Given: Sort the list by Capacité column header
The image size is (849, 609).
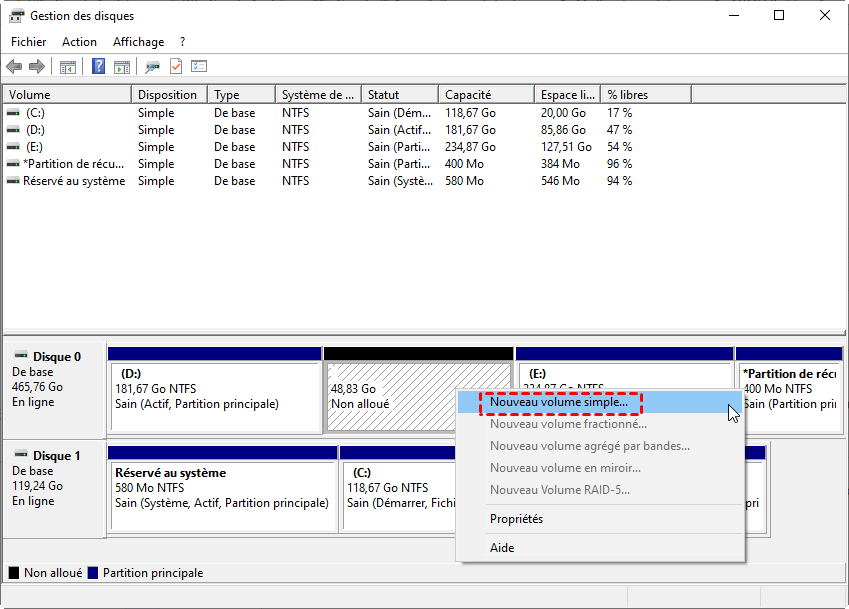Looking at the screenshot, I should click(468, 95).
